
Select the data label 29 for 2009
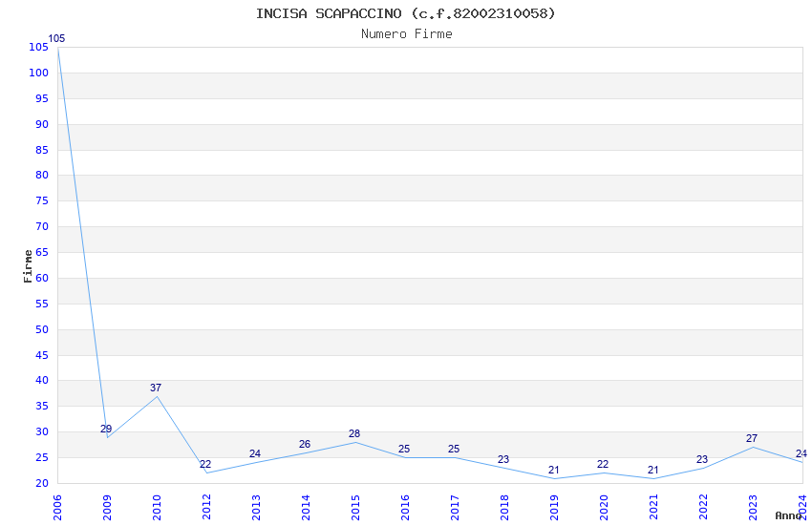[106, 429]
